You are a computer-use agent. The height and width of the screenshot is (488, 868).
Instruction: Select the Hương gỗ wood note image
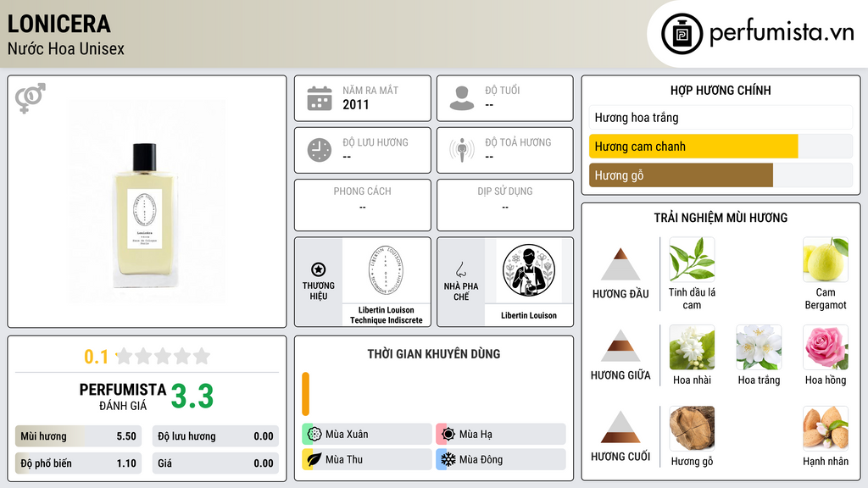pos(692,428)
